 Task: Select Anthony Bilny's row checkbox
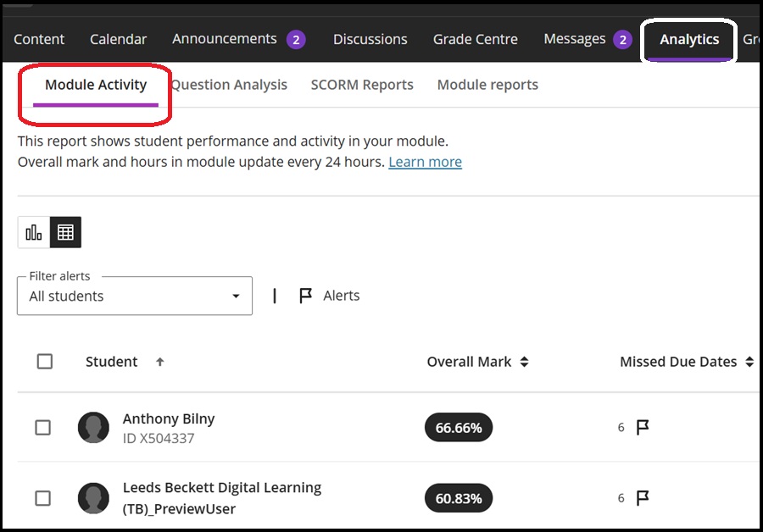(x=43, y=428)
